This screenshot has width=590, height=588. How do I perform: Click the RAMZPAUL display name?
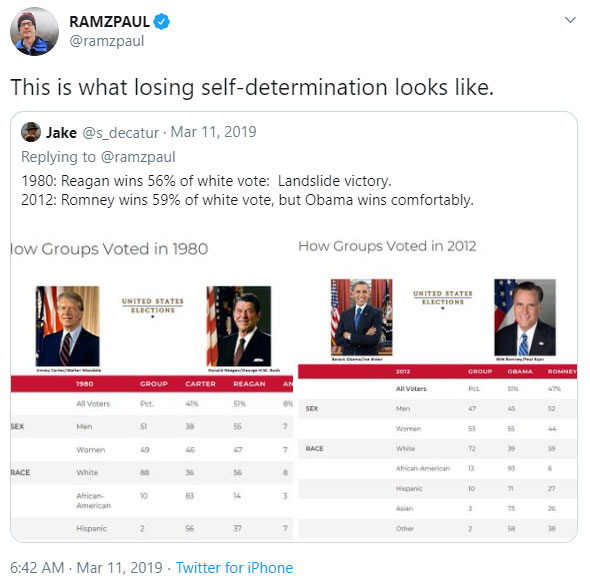pos(109,22)
